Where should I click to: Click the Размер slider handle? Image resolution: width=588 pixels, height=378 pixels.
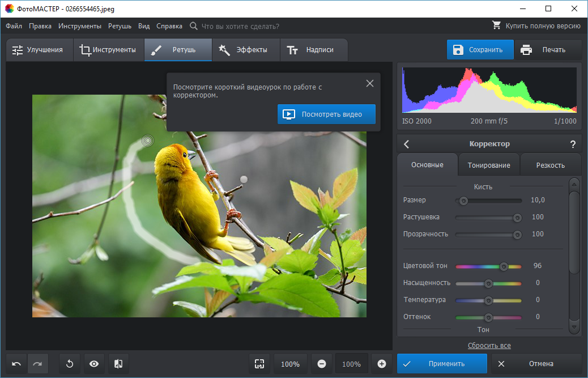click(463, 201)
